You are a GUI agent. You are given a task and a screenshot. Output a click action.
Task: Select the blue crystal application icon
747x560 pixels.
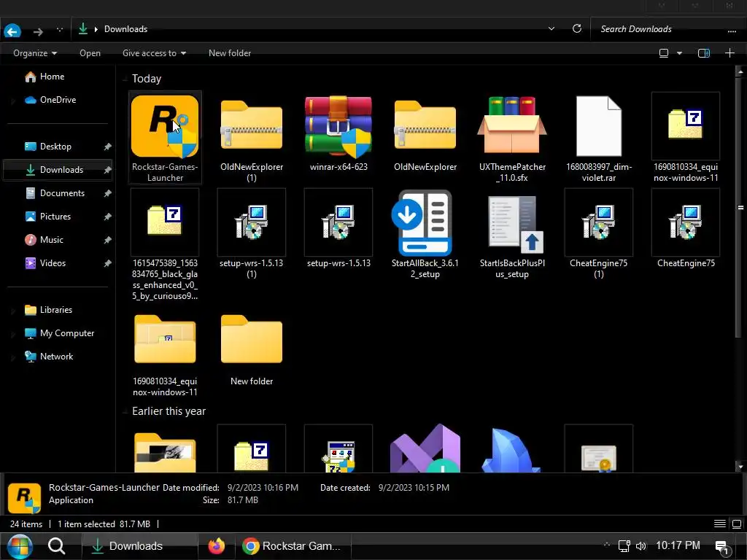coord(512,450)
